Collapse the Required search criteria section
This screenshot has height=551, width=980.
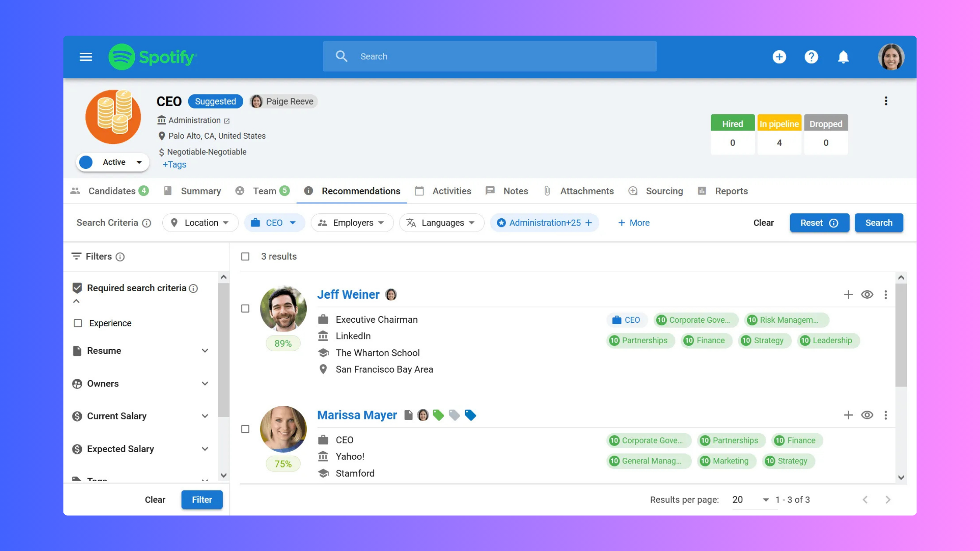click(77, 301)
